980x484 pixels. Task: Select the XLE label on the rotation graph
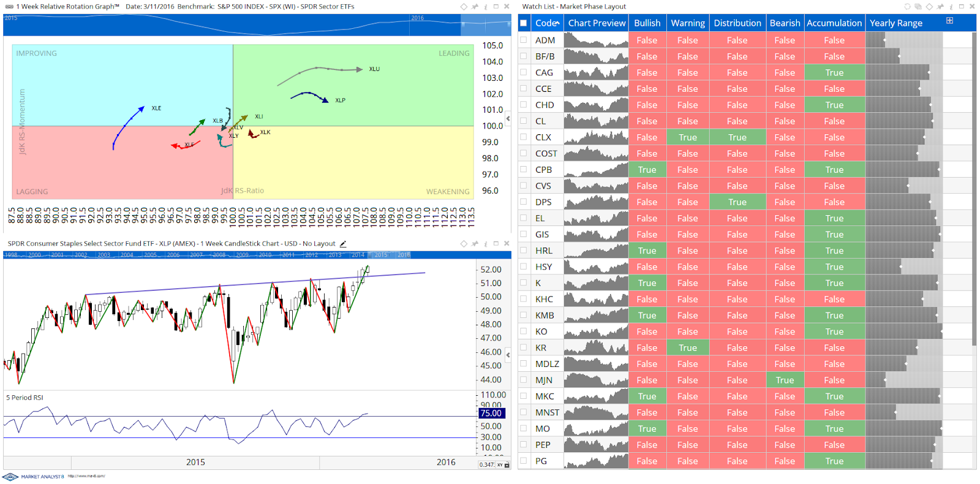pyautogui.click(x=156, y=108)
